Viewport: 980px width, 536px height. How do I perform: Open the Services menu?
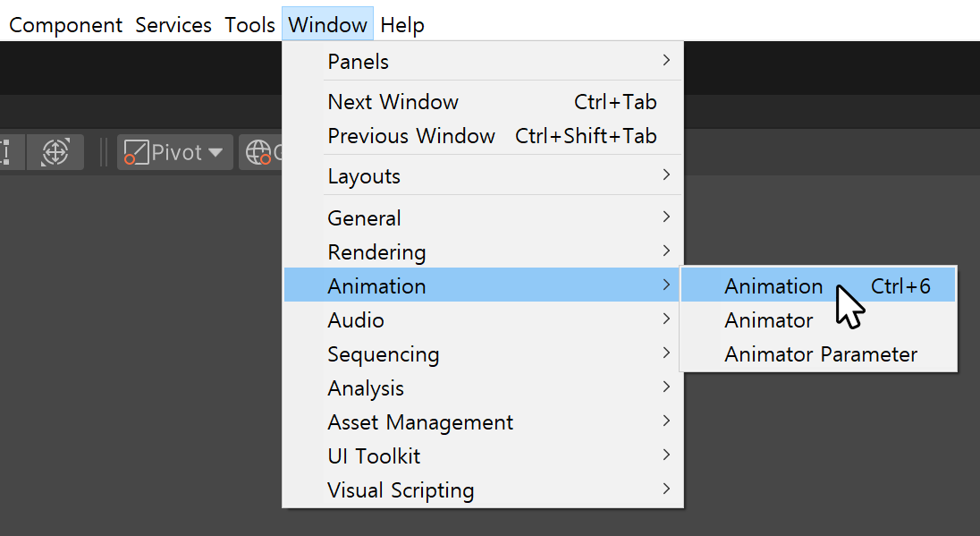[x=173, y=25]
